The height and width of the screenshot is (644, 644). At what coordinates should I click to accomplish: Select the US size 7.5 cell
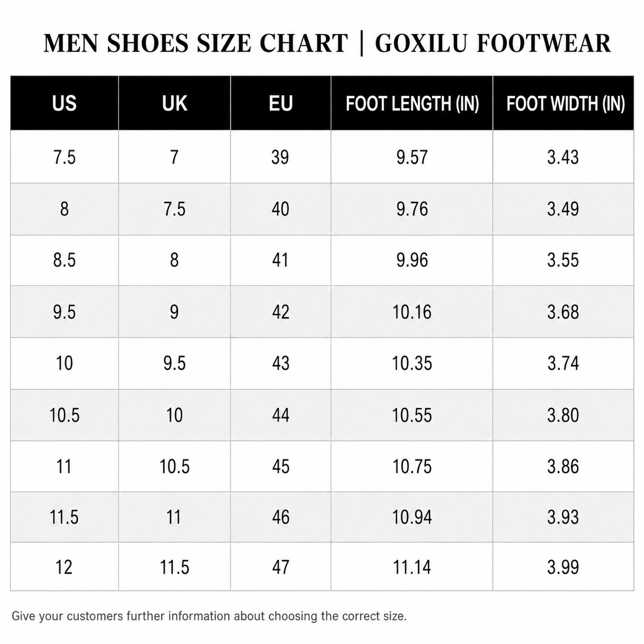(64, 157)
